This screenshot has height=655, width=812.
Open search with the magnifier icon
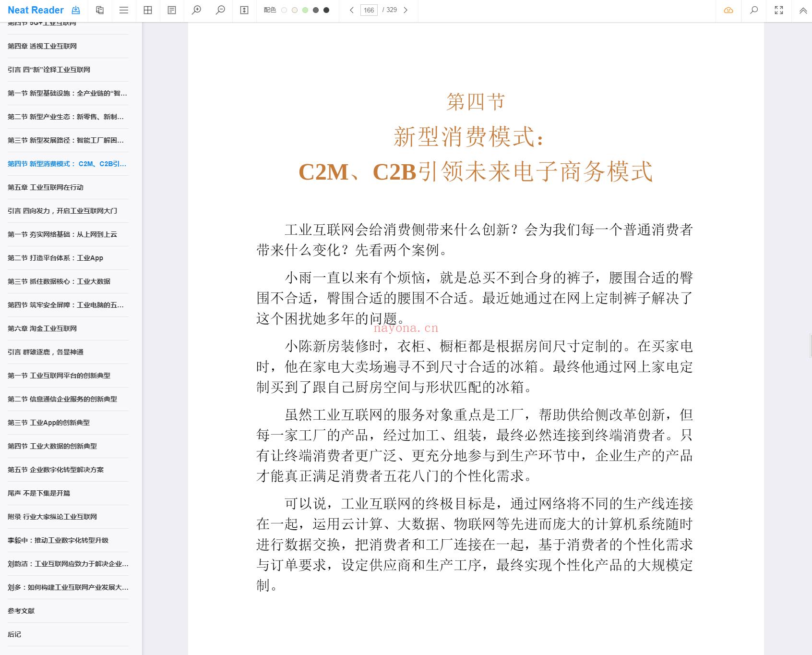click(x=754, y=10)
